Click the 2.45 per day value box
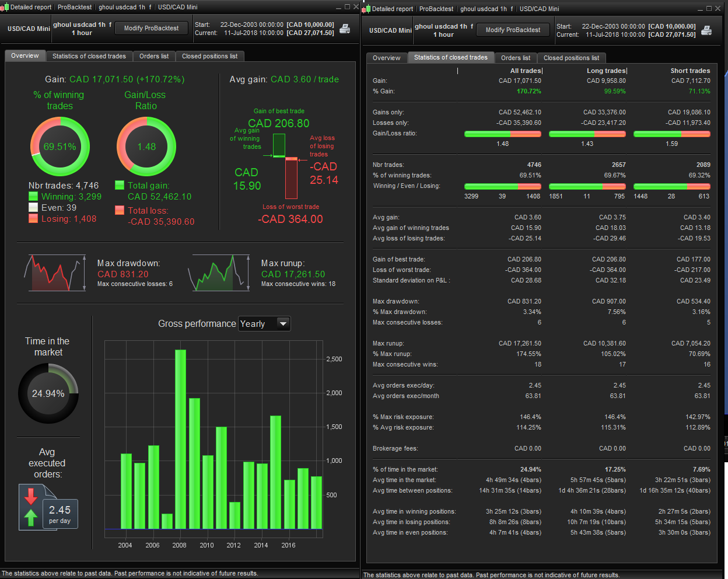The width and height of the screenshot is (728, 579). tap(60, 514)
